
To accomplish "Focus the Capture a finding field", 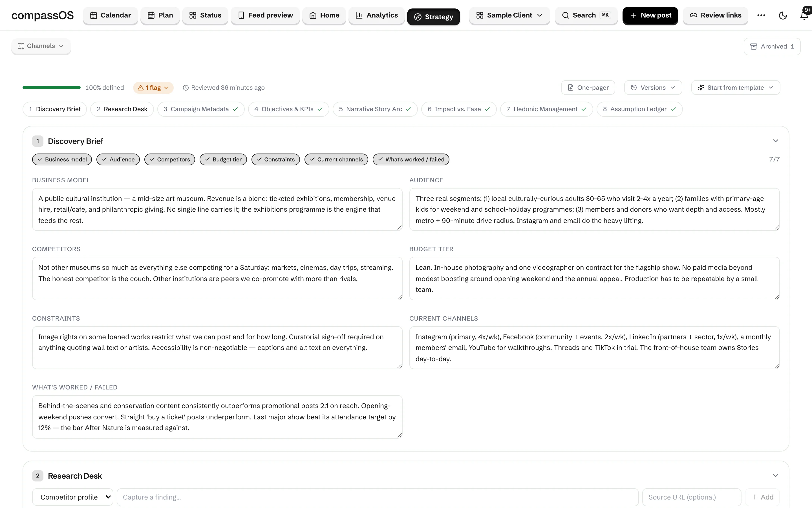I will point(378,497).
